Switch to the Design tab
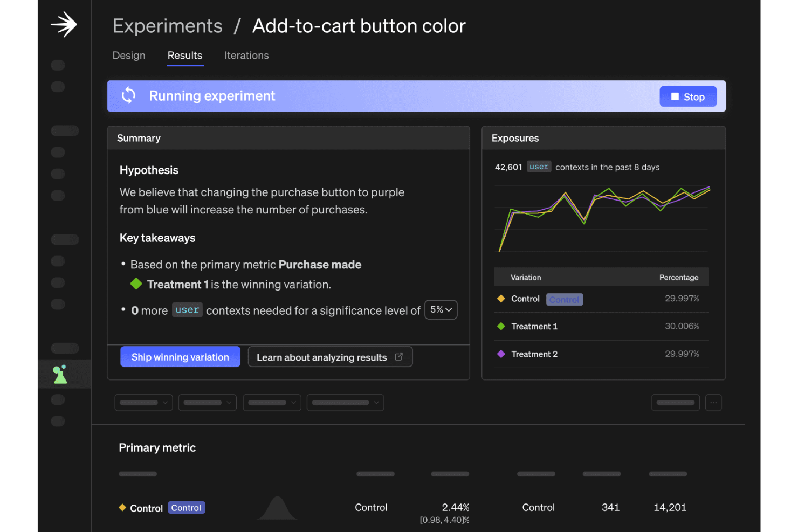The width and height of the screenshot is (798, 532). click(x=129, y=56)
